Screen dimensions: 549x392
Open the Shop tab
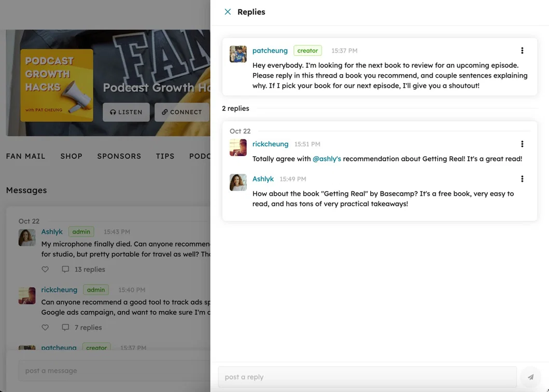point(72,156)
